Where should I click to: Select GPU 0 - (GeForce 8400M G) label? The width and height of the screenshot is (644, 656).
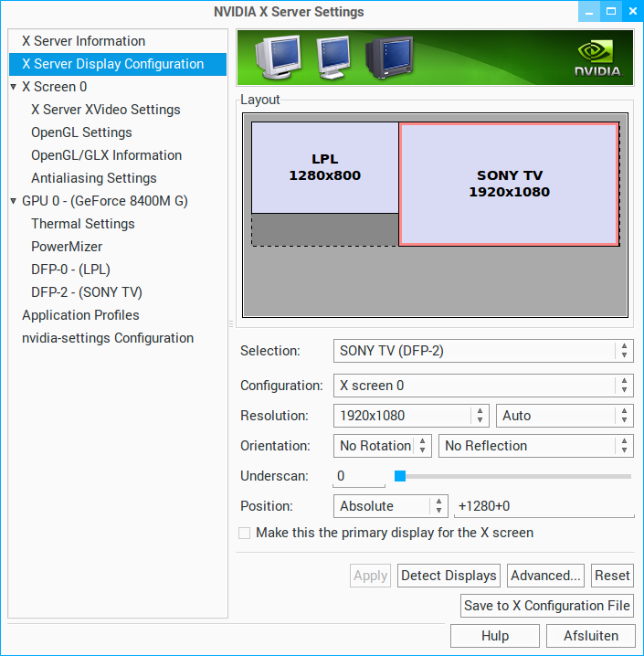(104, 201)
